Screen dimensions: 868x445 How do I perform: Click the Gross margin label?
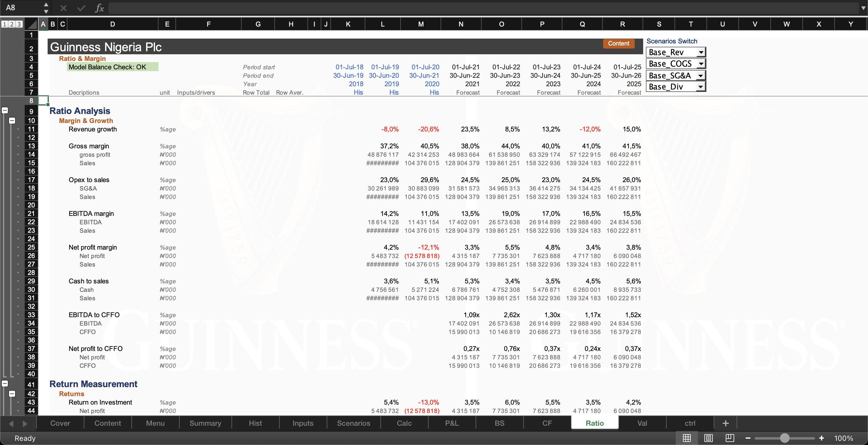point(89,146)
